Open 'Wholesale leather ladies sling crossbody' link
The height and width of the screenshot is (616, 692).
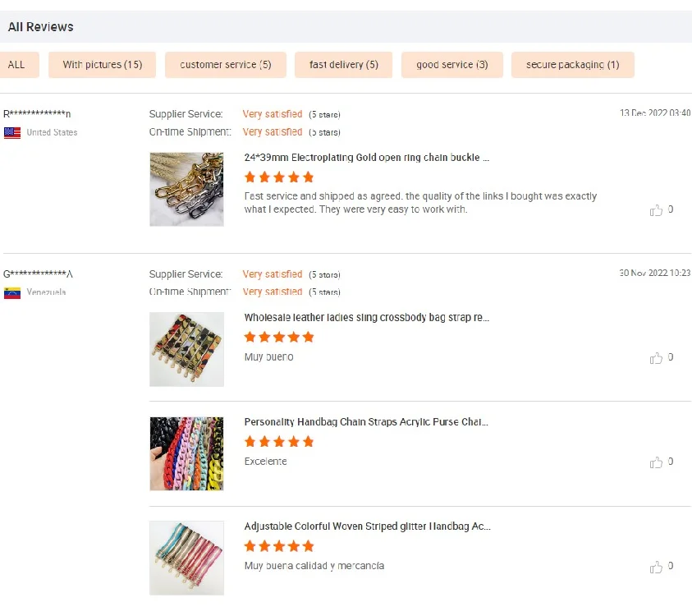click(x=367, y=318)
